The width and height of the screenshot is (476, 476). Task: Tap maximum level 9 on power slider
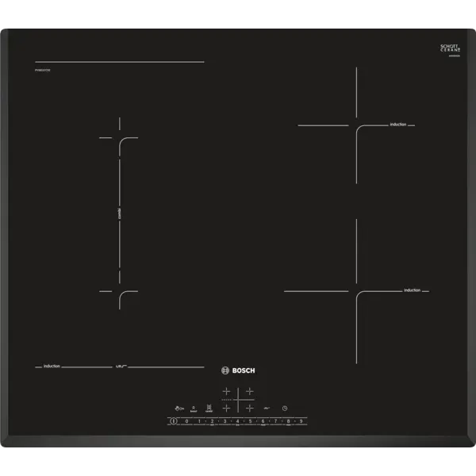[301, 421]
